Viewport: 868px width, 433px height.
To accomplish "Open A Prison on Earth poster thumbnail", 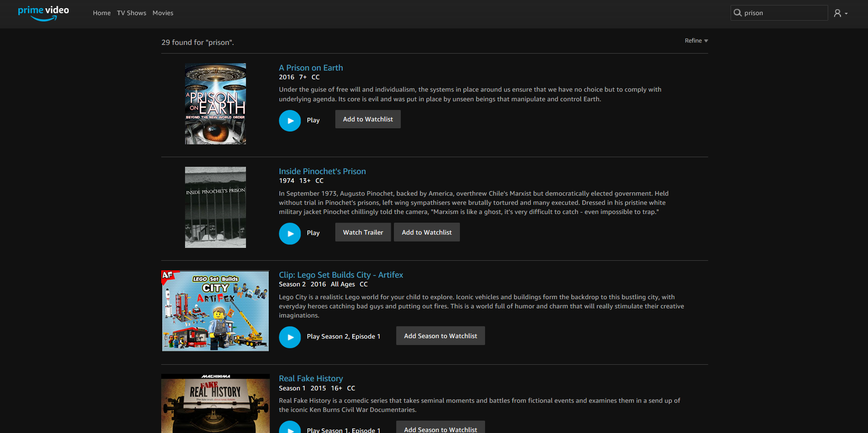I will click(215, 104).
